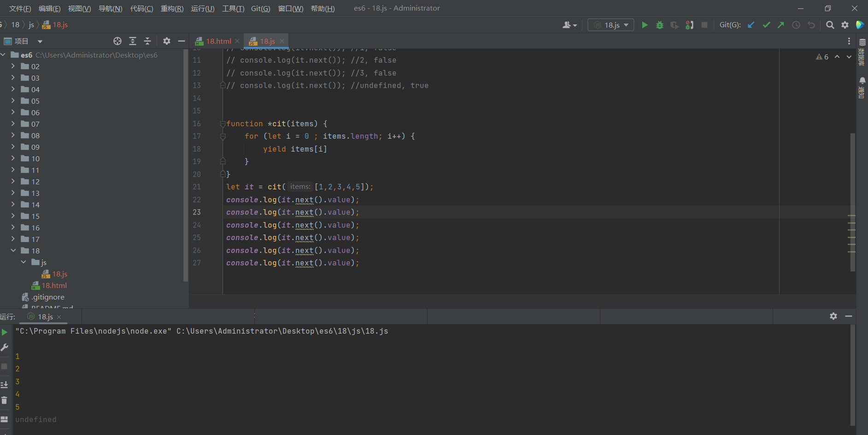Close the 18.html editor tab
The image size is (868, 435).
click(x=237, y=41)
